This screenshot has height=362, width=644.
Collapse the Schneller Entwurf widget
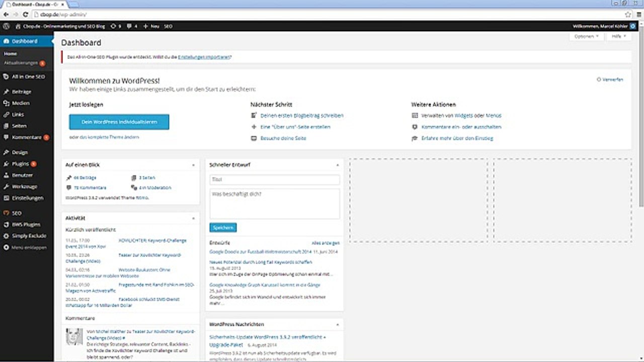click(338, 165)
